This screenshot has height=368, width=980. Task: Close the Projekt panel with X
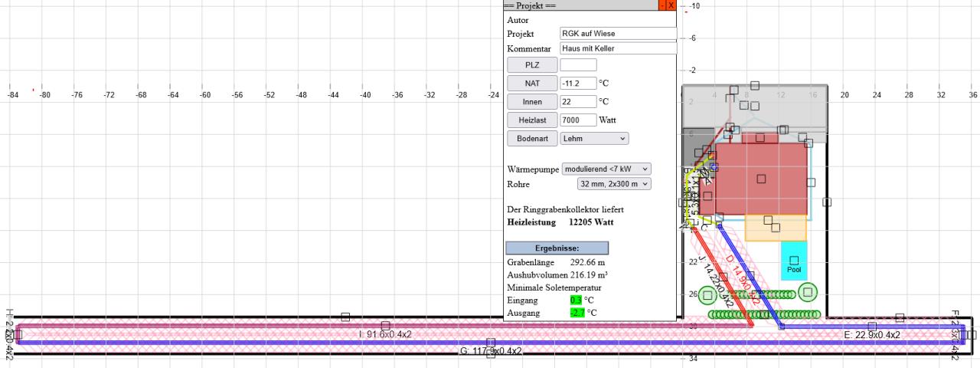coord(671,5)
